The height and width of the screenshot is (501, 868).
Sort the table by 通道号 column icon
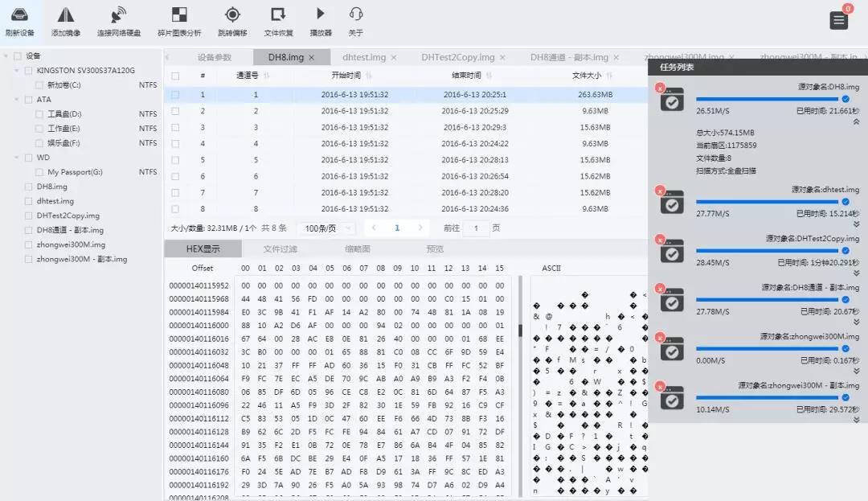[266, 76]
